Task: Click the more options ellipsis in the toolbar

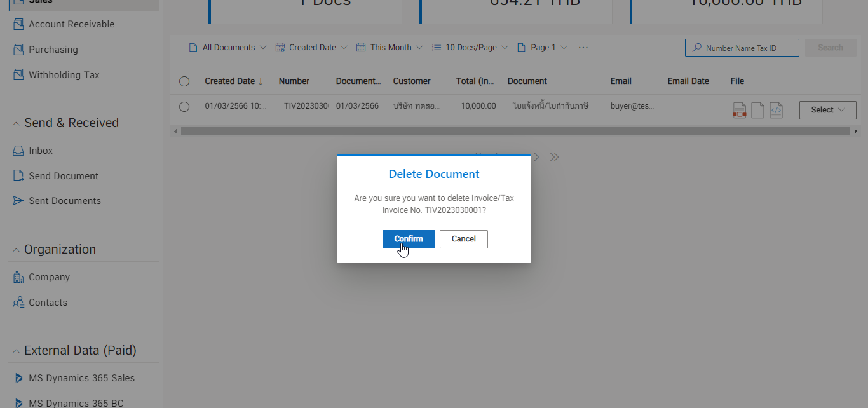Action: coord(583,46)
